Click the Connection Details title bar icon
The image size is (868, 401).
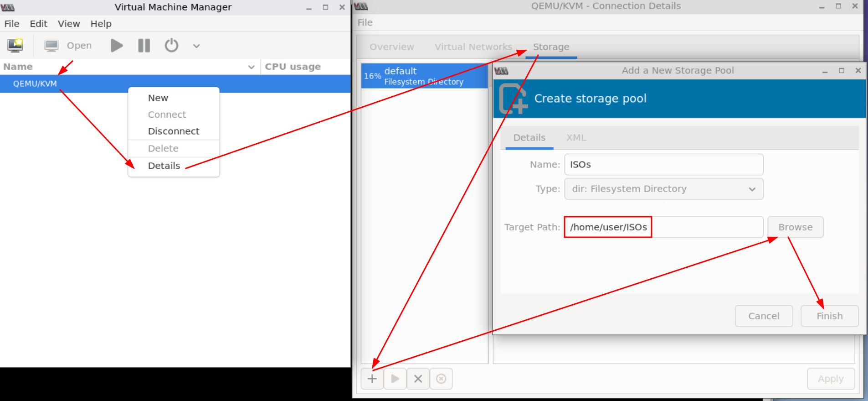(x=361, y=6)
